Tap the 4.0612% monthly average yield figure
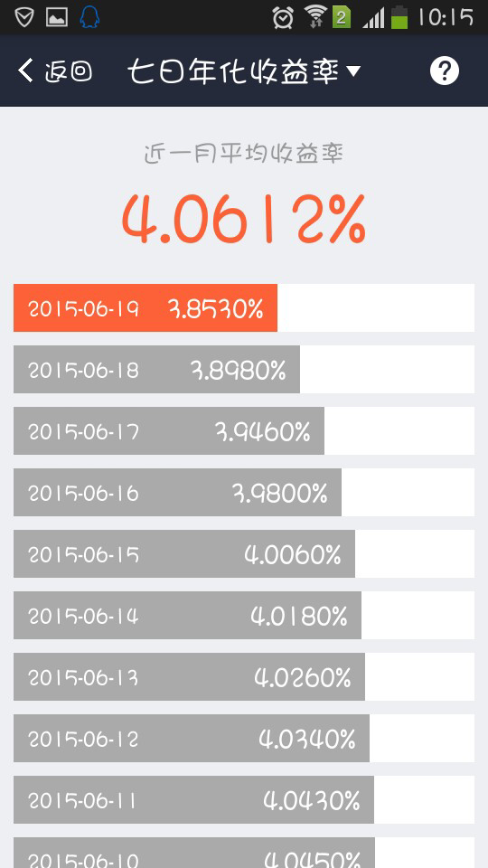 point(243,219)
